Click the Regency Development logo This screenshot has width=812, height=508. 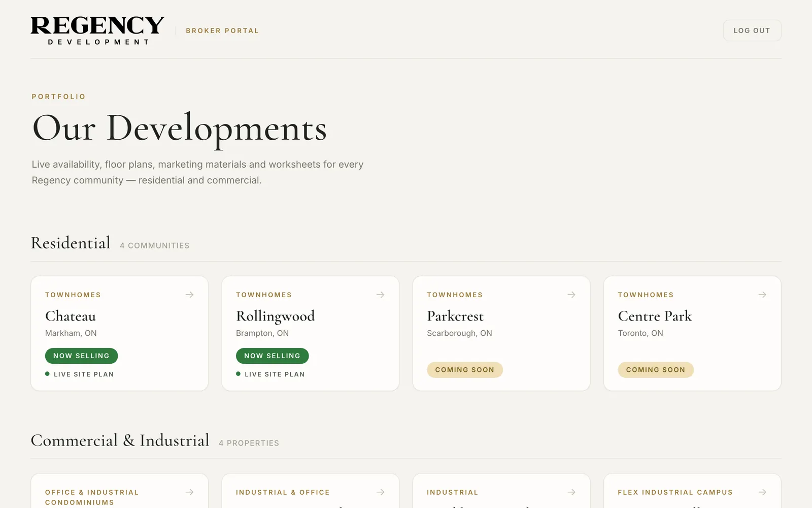pyautogui.click(x=97, y=30)
